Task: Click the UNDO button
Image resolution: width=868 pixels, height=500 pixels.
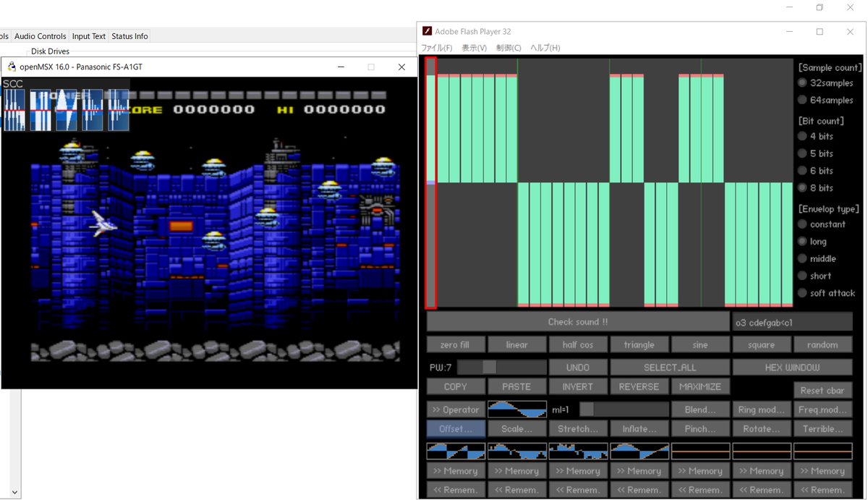Action: coord(578,367)
